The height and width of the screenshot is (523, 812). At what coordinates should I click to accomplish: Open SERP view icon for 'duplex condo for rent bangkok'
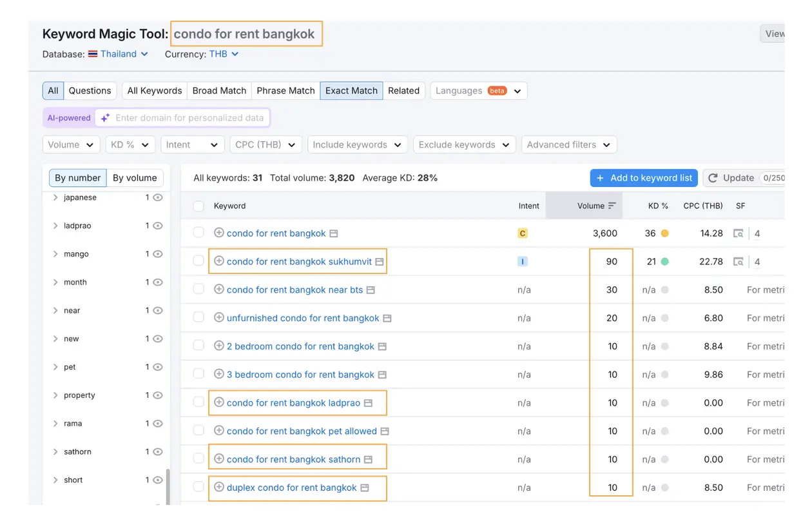[x=364, y=488]
